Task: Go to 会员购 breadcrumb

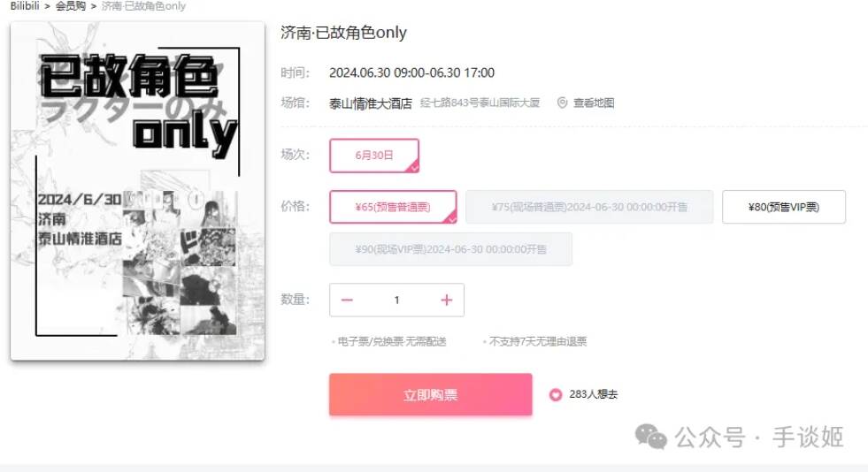Action: tap(70, 6)
